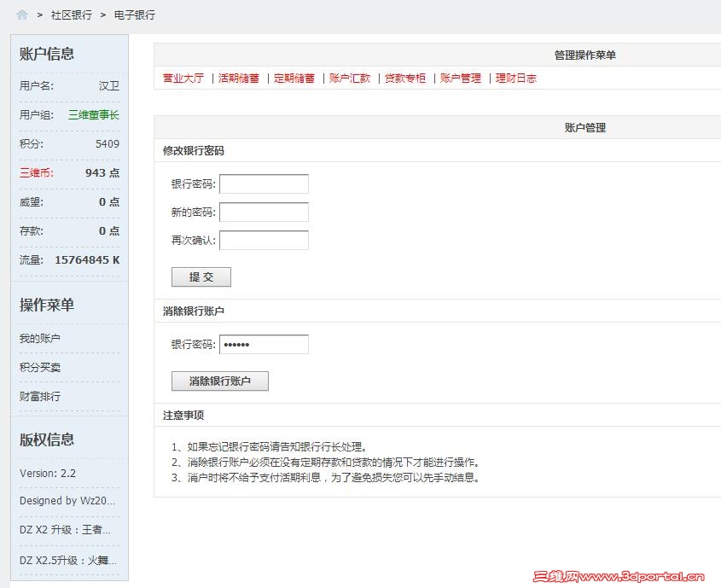Open 我的账户 in sidebar menu

point(39,338)
